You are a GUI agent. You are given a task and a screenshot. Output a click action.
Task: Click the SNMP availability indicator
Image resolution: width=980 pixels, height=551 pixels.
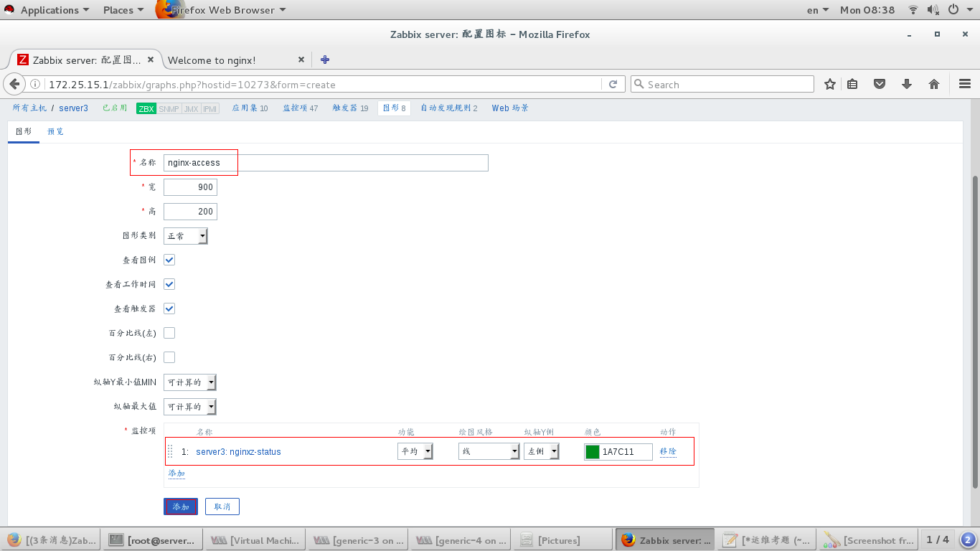click(169, 108)
